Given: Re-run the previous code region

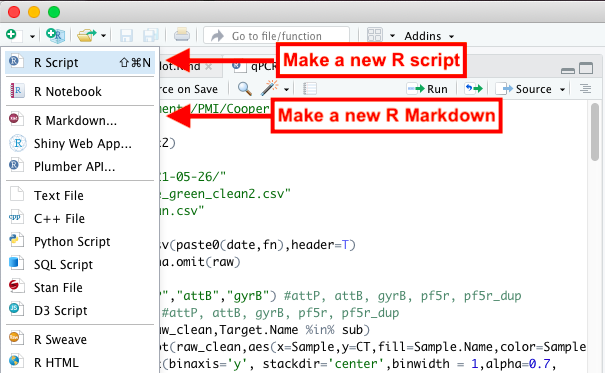Looking at the screenshot, I should click(x=473, y=89).
